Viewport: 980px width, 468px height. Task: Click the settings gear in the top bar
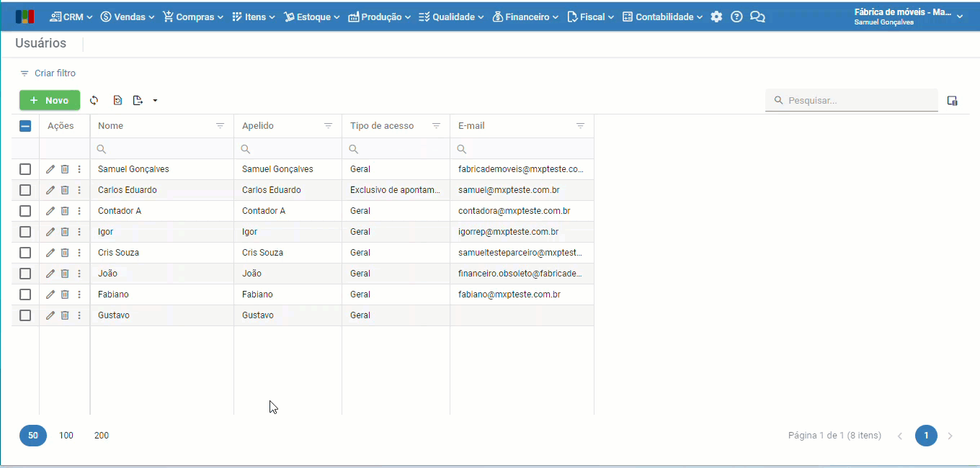716,16
